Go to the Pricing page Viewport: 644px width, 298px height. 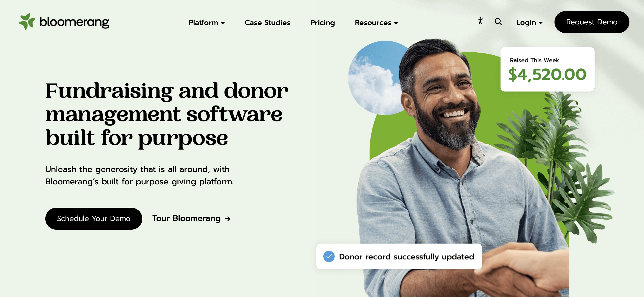click(x=322, y=23)
